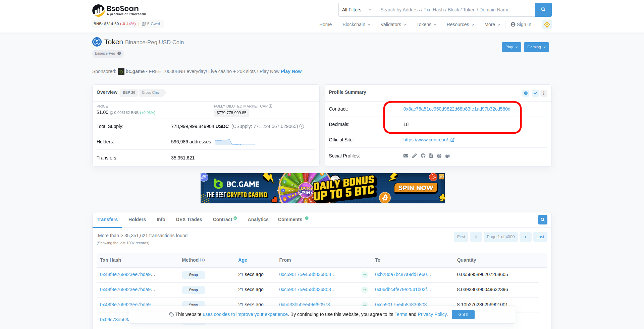The height and width of the screenshot is (329, 644).
Task: Click the CoinGecko profile icon
Action: point(447,156)
